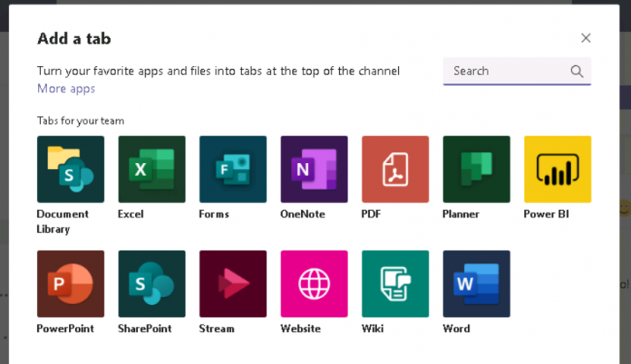Click the 'OneNote' label text
The height and width of the screenshot is (364, 631).
303,214
